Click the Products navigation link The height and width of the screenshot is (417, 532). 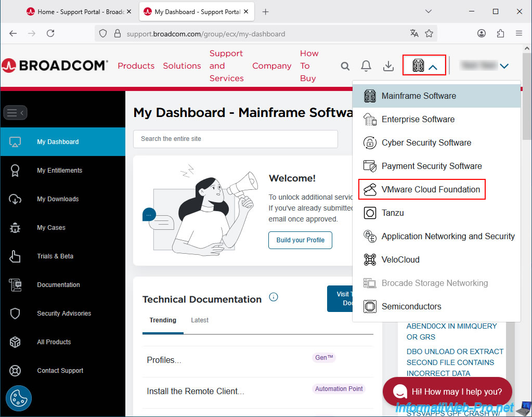click(x=136, y=66)
